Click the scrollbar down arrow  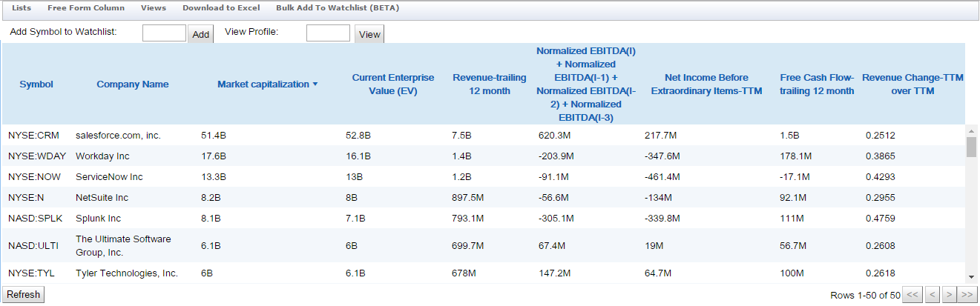click(971, 277)
